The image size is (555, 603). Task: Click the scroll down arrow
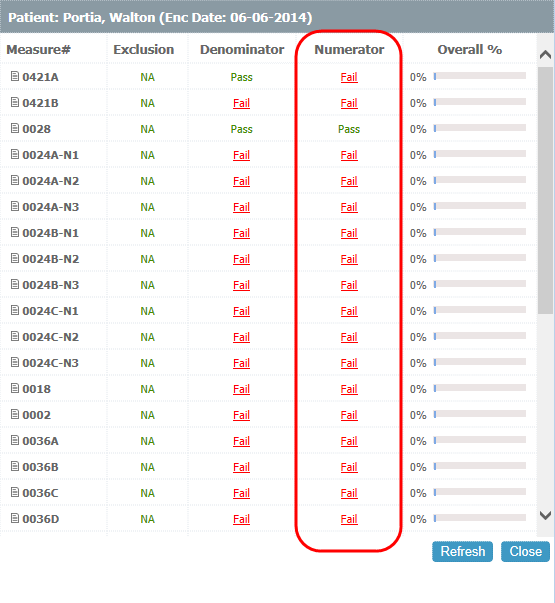pyautogui.click(x=545, y=515)
